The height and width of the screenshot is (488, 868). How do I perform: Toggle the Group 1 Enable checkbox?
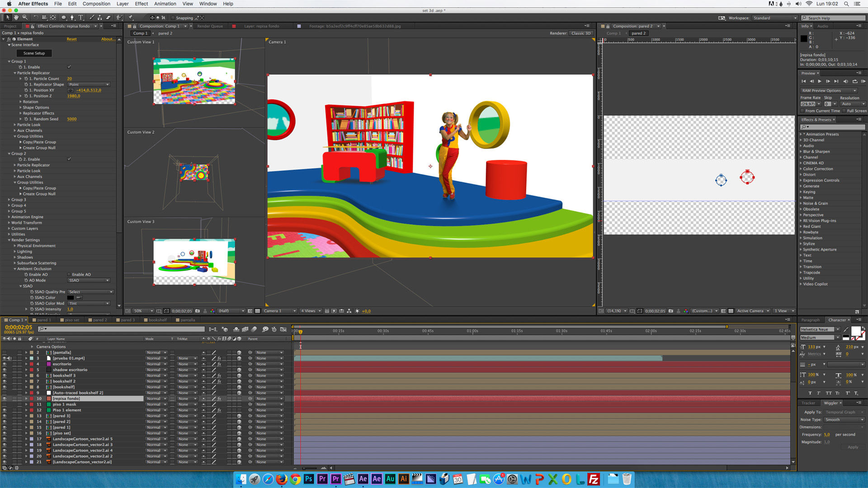click(69, 67)
